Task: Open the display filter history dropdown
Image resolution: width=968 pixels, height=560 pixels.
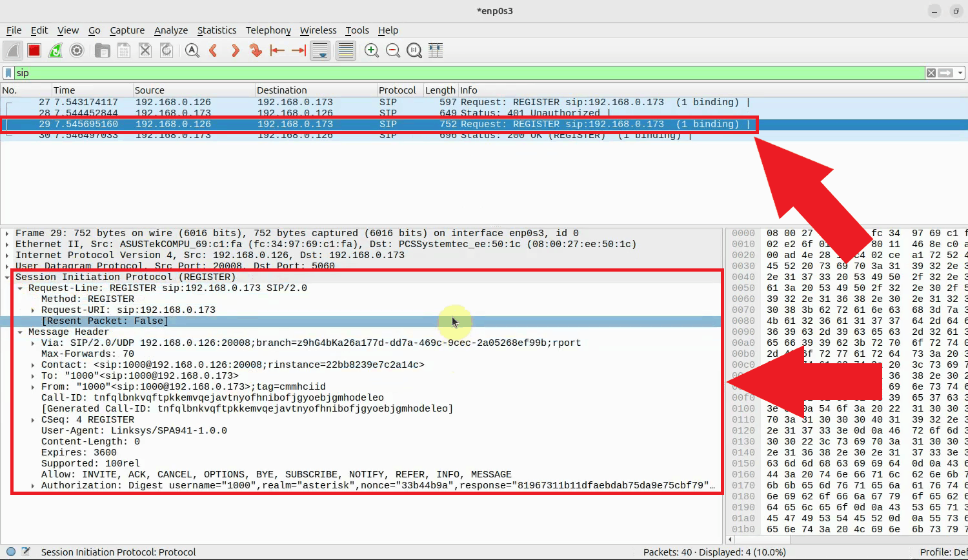Action: pos(960,73)
